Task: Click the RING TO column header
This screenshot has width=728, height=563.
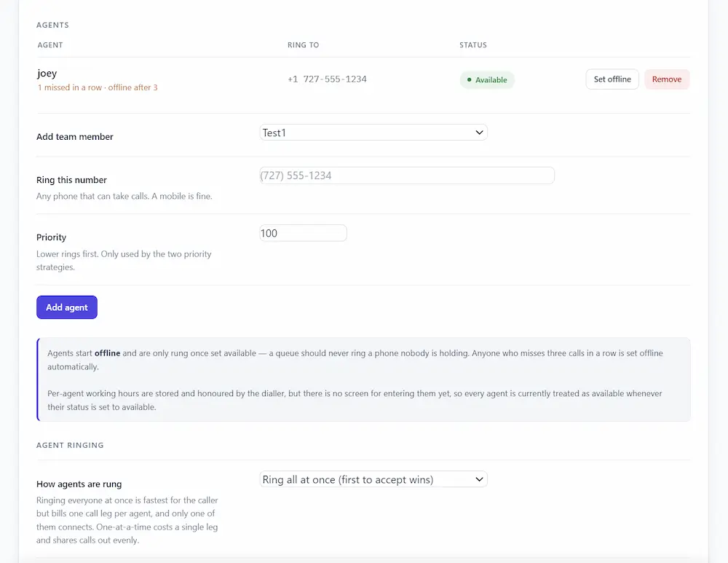Action: [303, 45]
